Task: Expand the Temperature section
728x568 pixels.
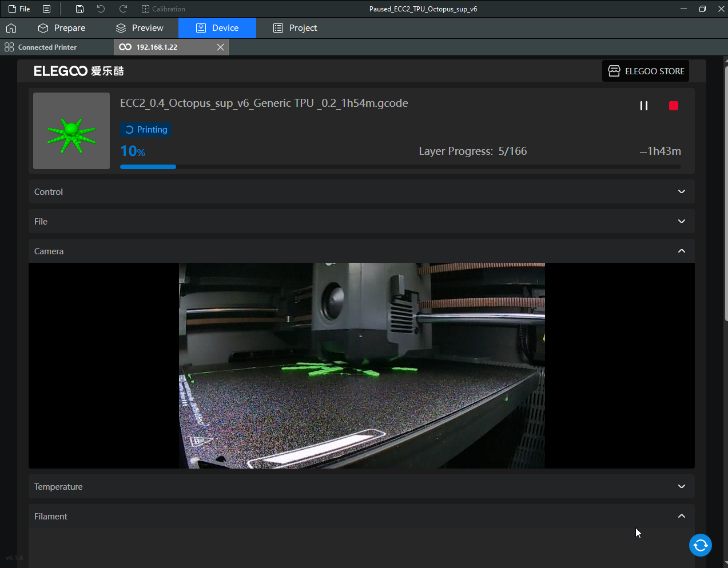Action: (681, 487)
